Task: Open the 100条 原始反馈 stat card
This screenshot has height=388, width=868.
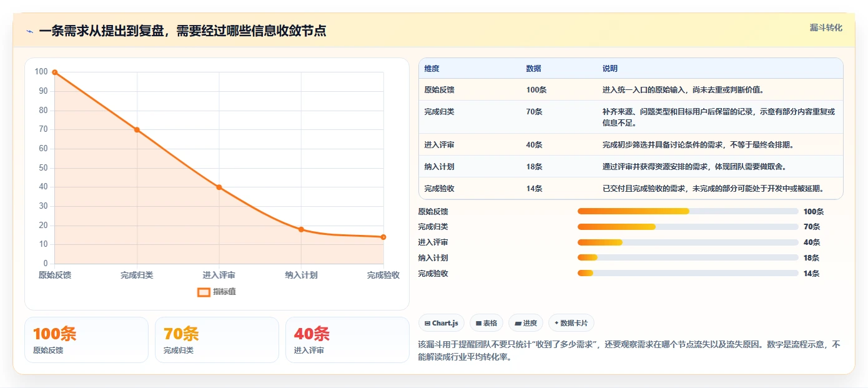Action: pyautogui.click(x=87, y=340)
